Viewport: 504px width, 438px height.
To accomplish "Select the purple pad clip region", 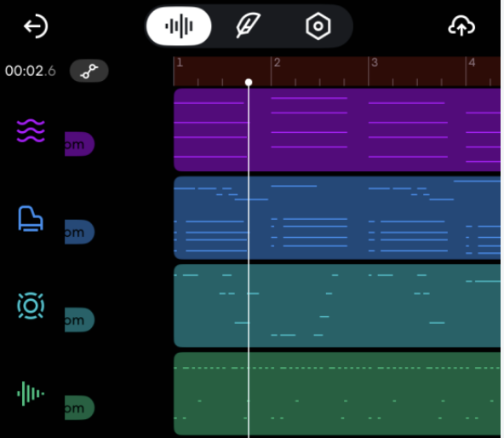I will click(337, 130).
